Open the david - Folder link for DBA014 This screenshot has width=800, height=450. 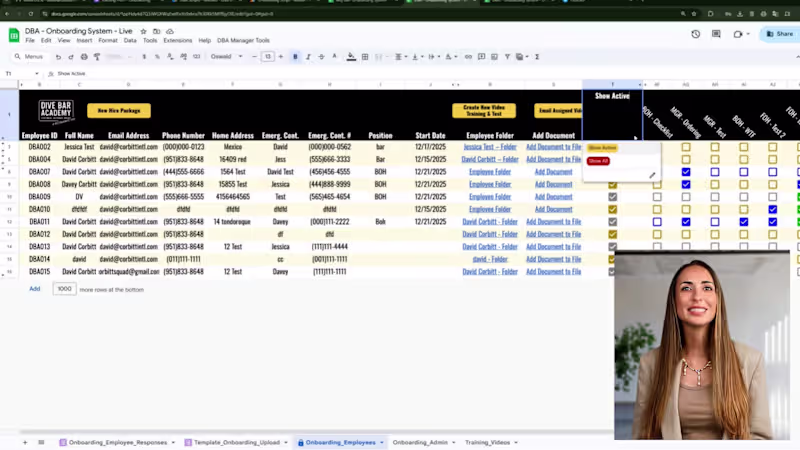490,259
